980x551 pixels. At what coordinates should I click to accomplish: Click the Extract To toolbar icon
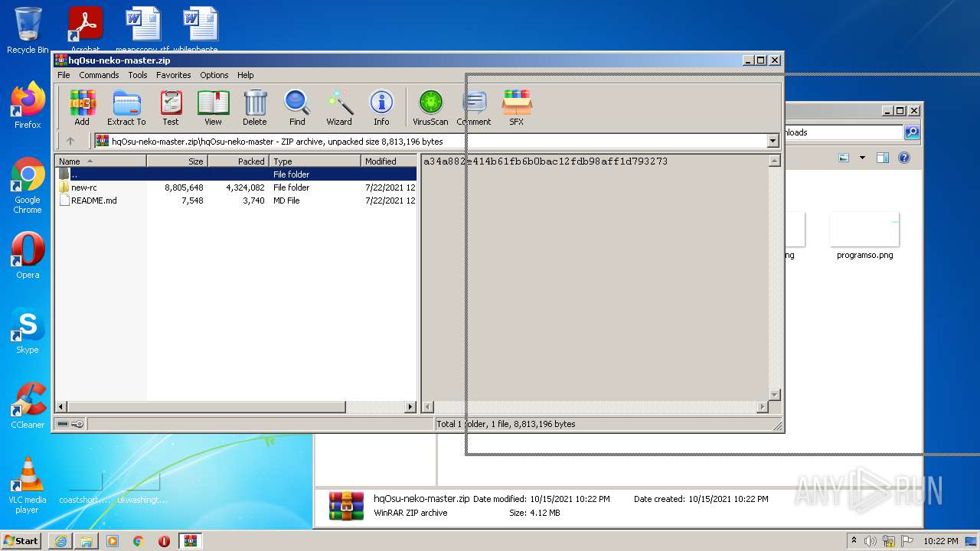tap(126, 107)
